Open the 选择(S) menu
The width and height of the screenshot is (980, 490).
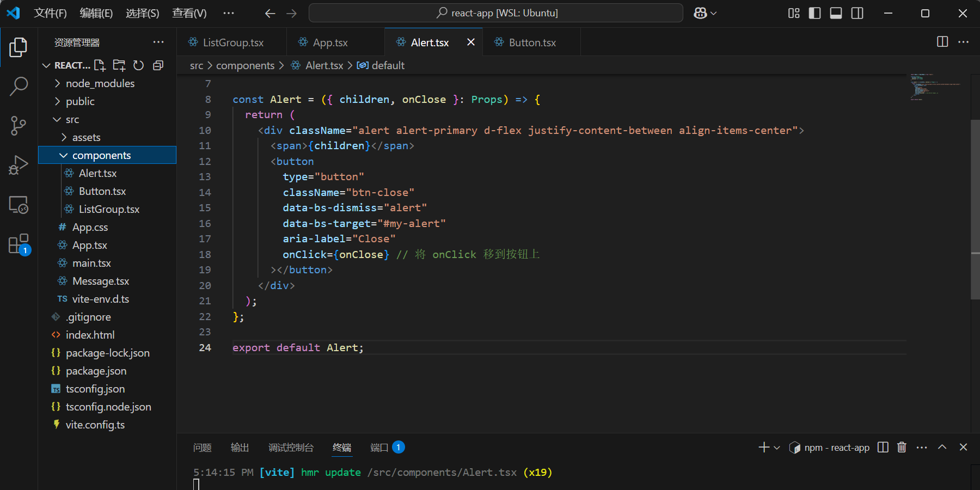point(143,13)
